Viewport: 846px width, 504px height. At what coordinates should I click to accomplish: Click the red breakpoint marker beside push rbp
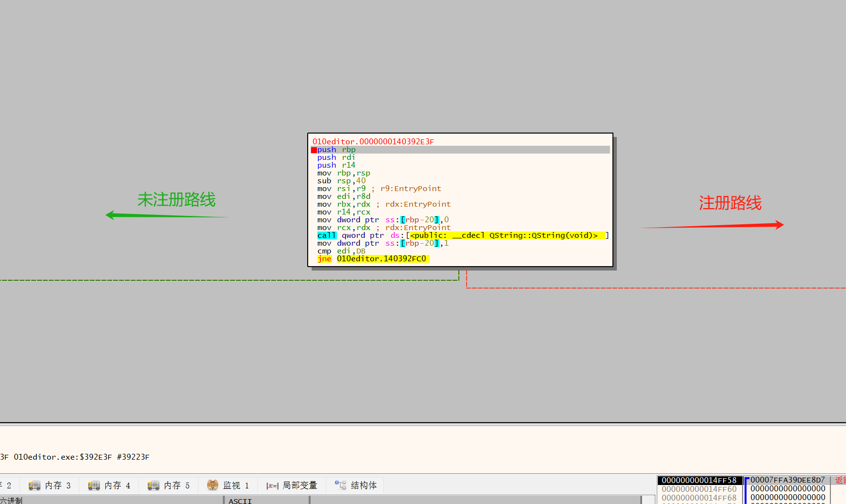(x=314, y=150)
